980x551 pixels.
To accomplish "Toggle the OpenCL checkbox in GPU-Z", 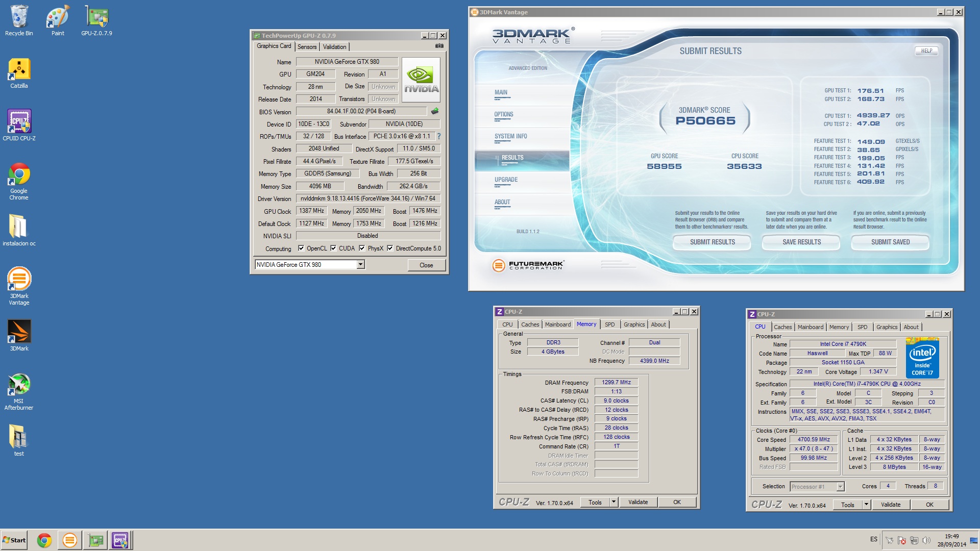I will [301, 248].
